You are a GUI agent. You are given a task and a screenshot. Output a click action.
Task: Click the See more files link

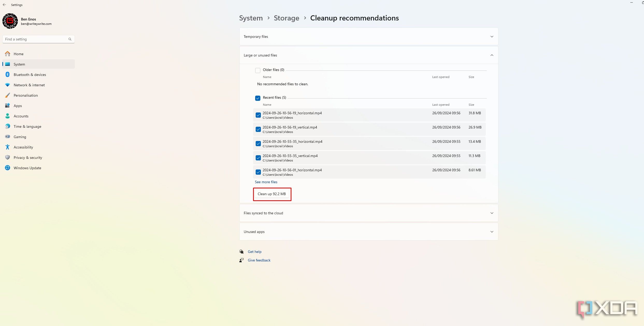pos(266,182)
